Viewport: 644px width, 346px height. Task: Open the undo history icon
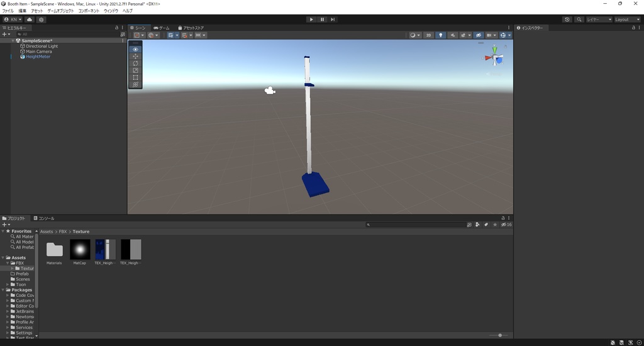[567, 20]
